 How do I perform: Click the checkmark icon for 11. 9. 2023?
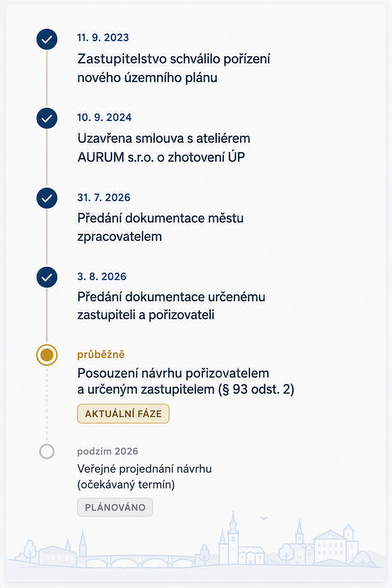pos(47,39)
